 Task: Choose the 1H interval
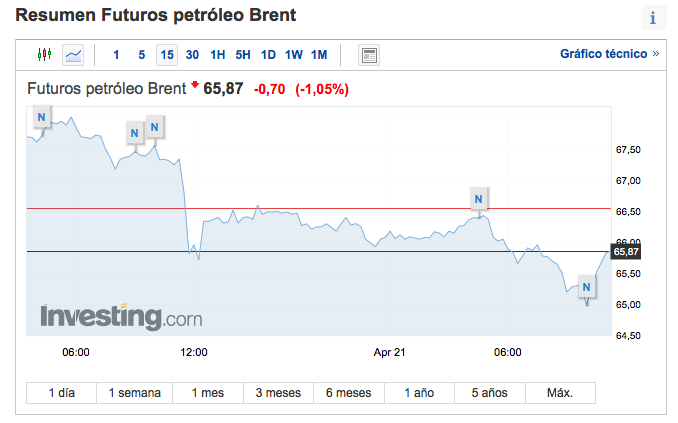[218, 55]
